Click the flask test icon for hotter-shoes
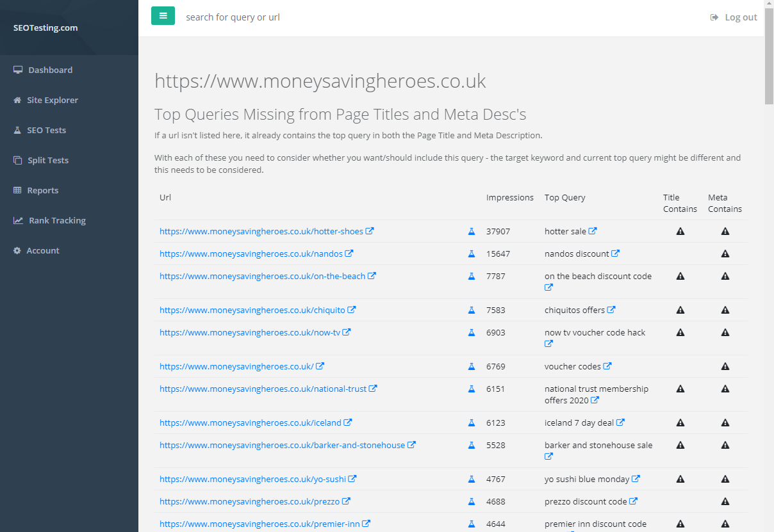 point(472,231)
